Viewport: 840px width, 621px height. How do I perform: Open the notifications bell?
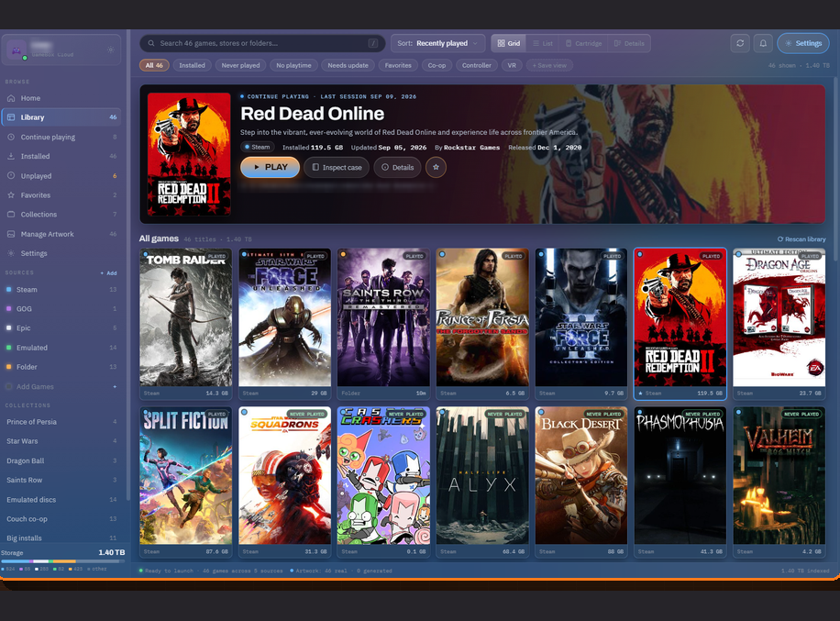tap(763, 43)
